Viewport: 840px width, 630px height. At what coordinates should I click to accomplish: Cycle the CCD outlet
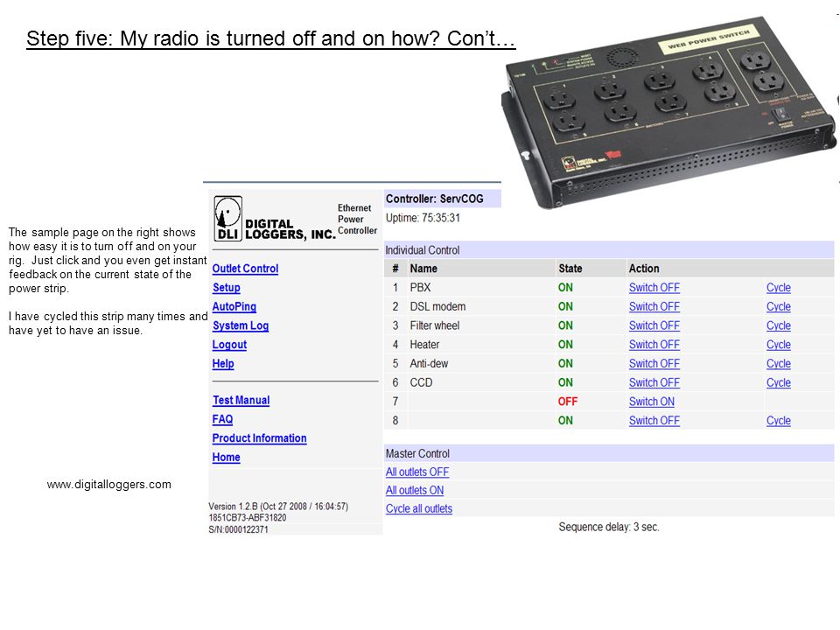(779, 383)
